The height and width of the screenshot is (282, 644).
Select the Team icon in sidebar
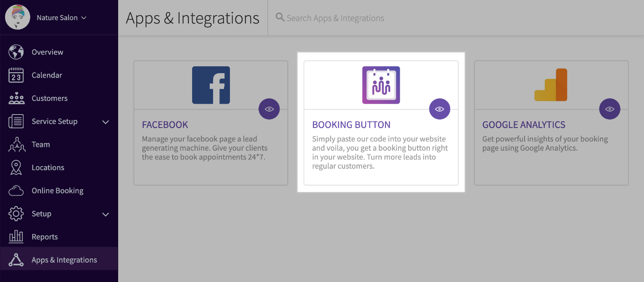click(x=16, y=144)
